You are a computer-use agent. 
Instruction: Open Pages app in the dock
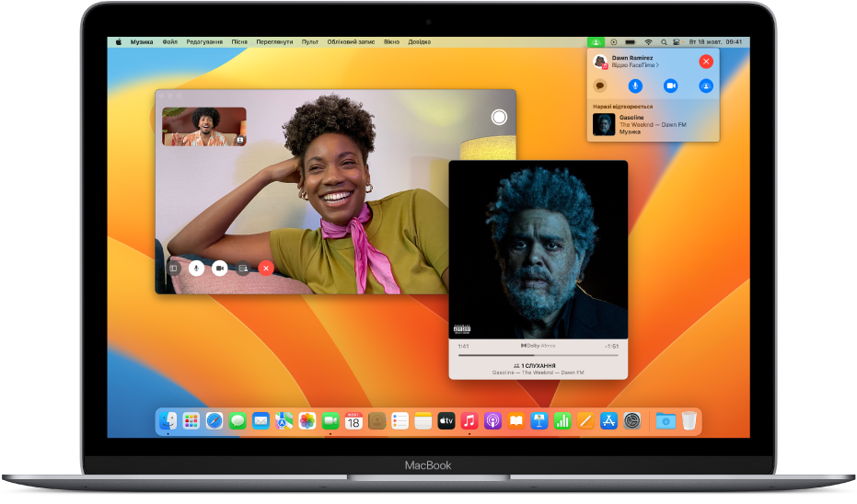tap(585, 421)
